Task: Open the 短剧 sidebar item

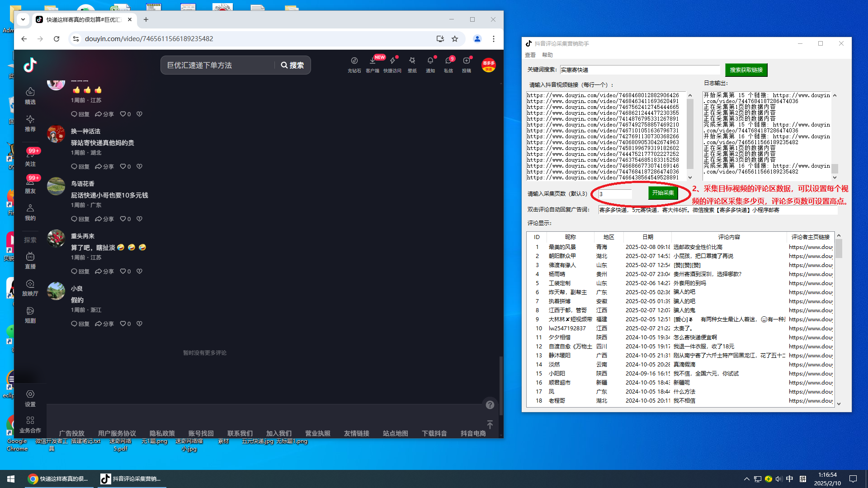Action: pos(30,315)
